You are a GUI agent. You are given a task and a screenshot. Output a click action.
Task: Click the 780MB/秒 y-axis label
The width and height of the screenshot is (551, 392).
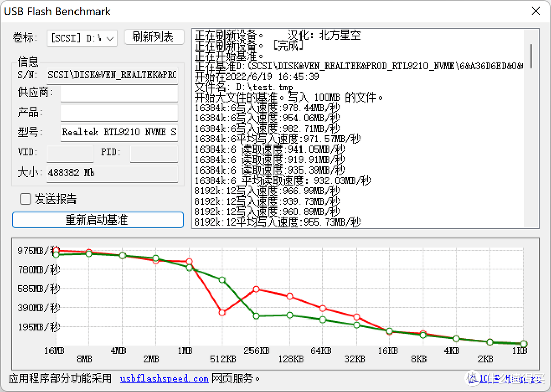tap(39, 269)
